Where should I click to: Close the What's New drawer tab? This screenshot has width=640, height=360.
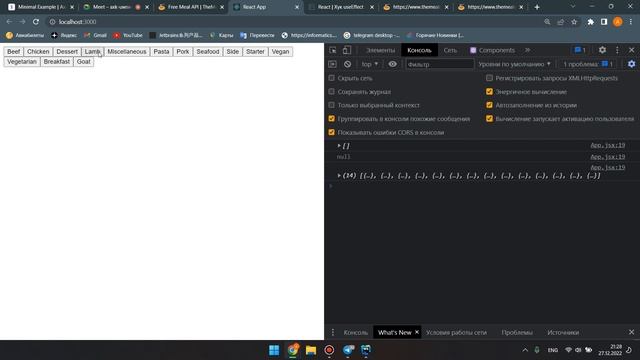417,332
